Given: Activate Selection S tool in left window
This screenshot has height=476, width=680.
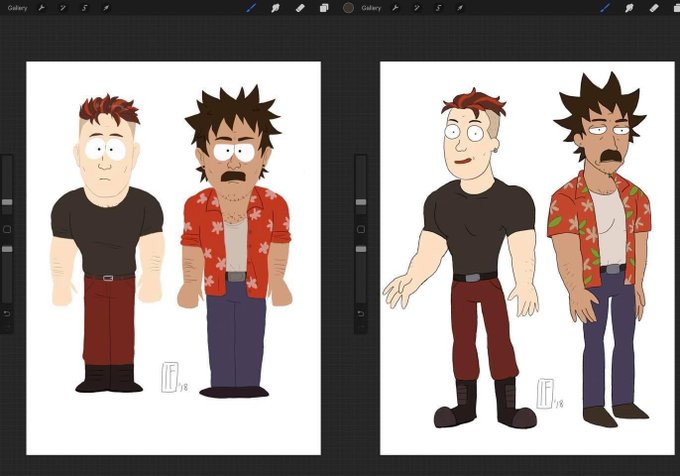Looking at the screenshot, I should pyautogui.click(x=85, y=8).
